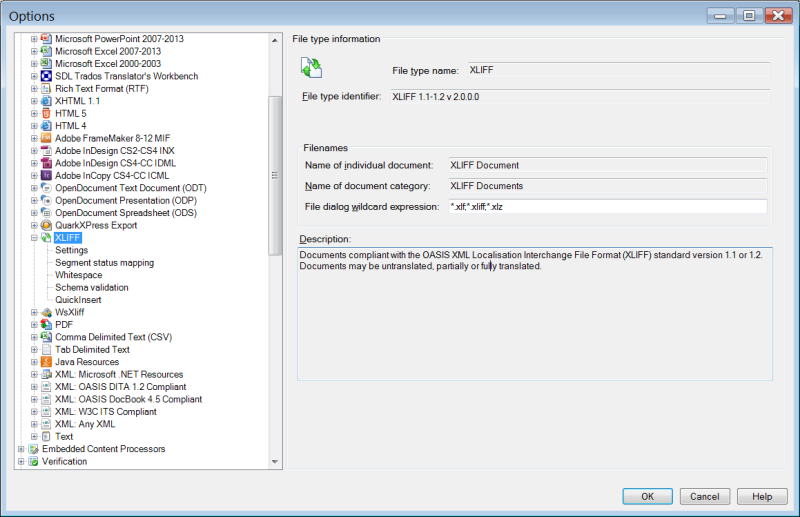The image size is (800, 517).
Task: Expand the HTML 5 tree node
Action: [34, 113]
